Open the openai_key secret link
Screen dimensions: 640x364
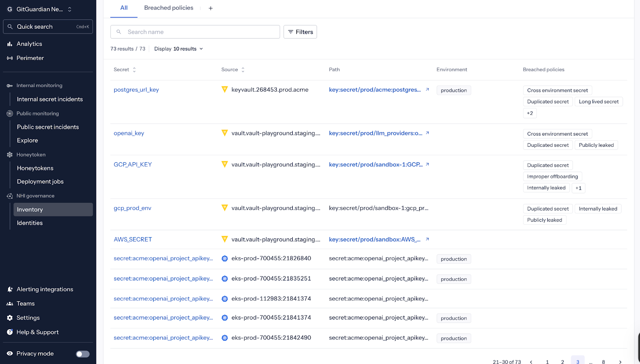click(x=129, y=133)
